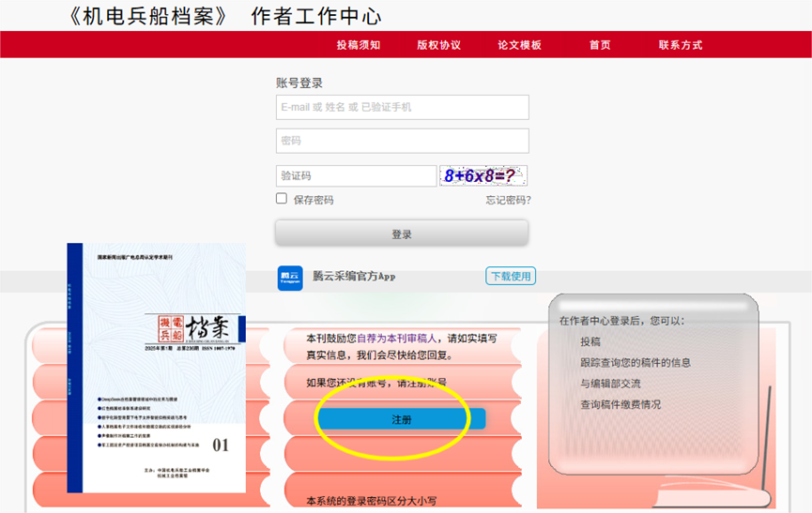This screenshot has height=513, width=812.
Task: Click the 验证码 input box
Action: pos(356,176)
